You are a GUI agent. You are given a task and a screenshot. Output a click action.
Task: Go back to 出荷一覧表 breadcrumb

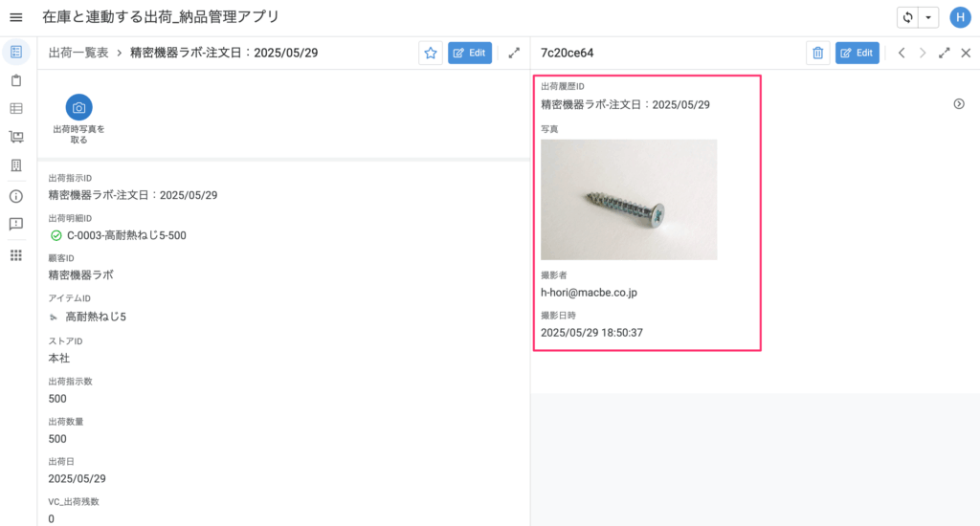pyautogui.click(x=78, y=54)
